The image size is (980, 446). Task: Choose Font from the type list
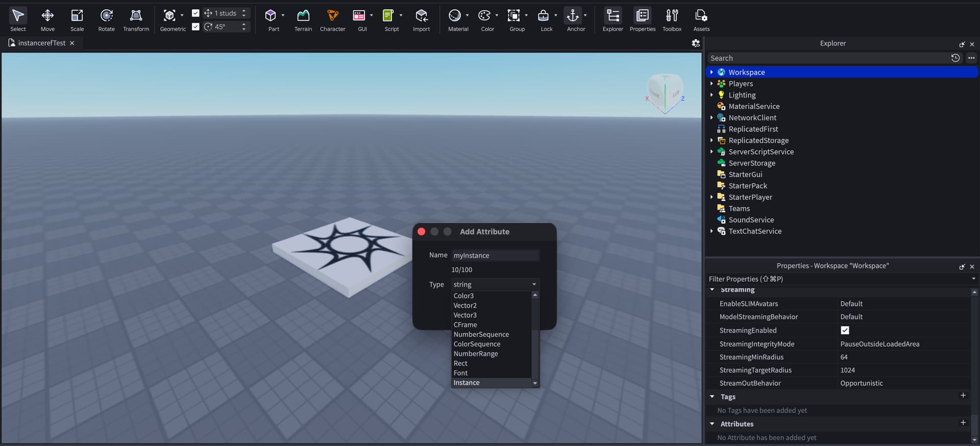coord(492,373)
